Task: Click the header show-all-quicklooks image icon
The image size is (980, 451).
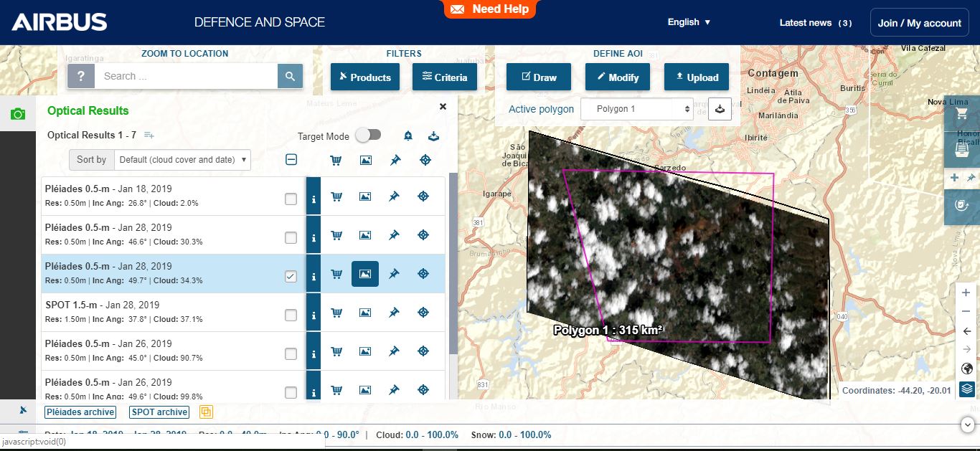Action: coord(365,161)
